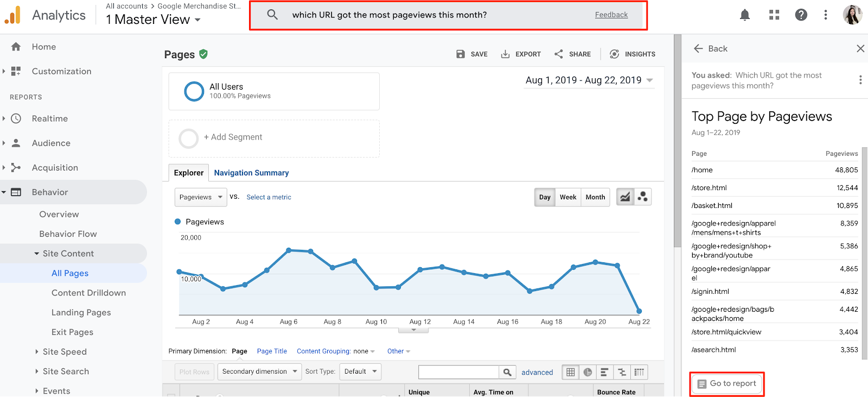
Task: Open the Behavior Overview report
Action: [59, 215]
